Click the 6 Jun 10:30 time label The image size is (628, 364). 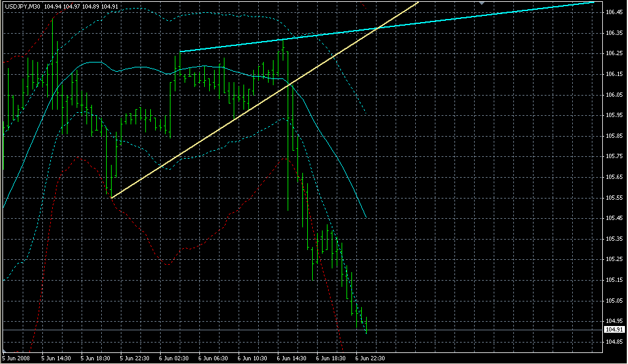252,358
